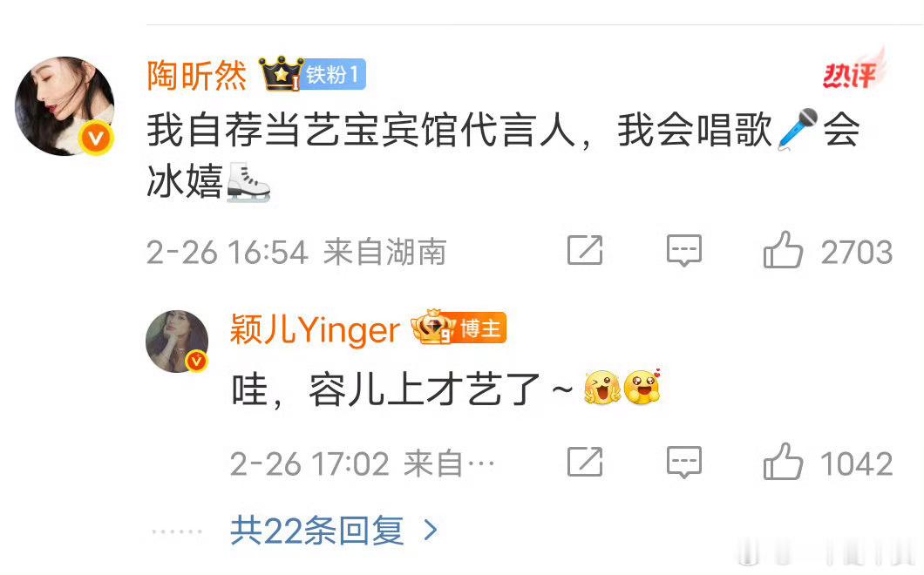The image size is (924, 575).
Task: Repost 陶昕然's comment using the forward icon
Action: (585, 250)
